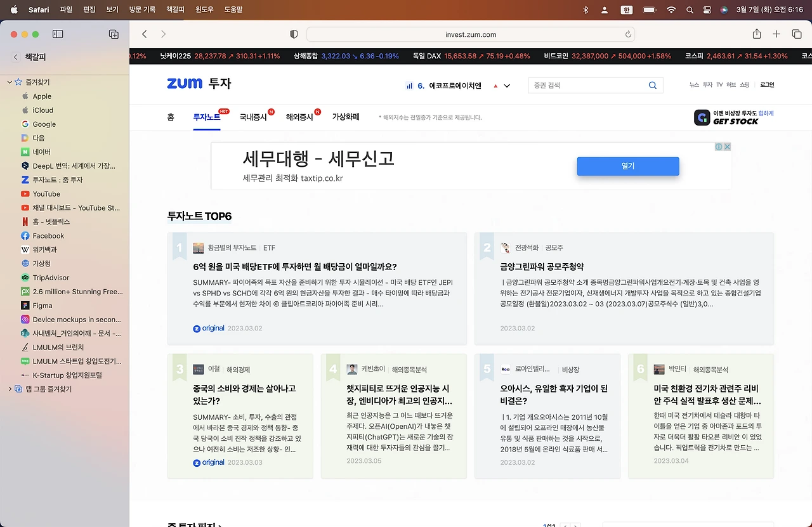Expand the stock ranking dropdown chevron

click(507, 86)
